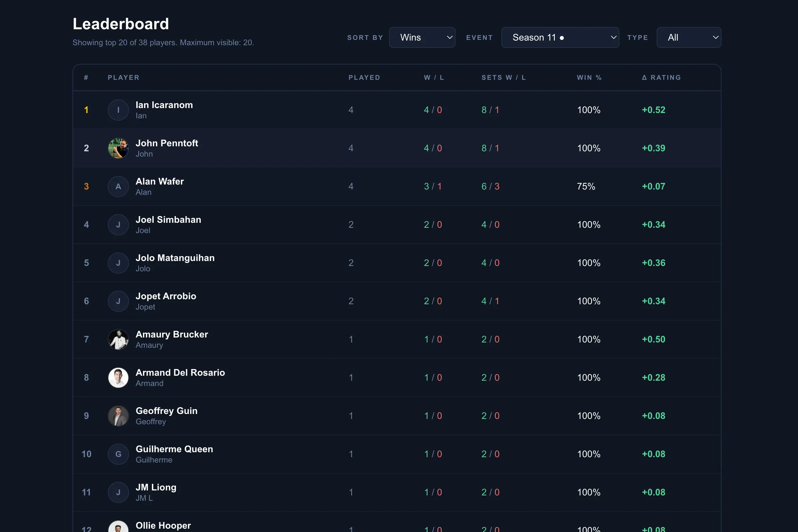The width and height of the screenshot is (798, 532).
Task: Open the Type All dropdown
Action: (689, 37)
